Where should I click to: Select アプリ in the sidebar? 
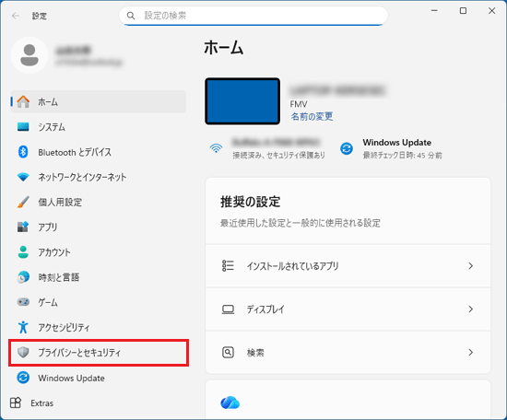pyautogui.click(x=99, y=227)
